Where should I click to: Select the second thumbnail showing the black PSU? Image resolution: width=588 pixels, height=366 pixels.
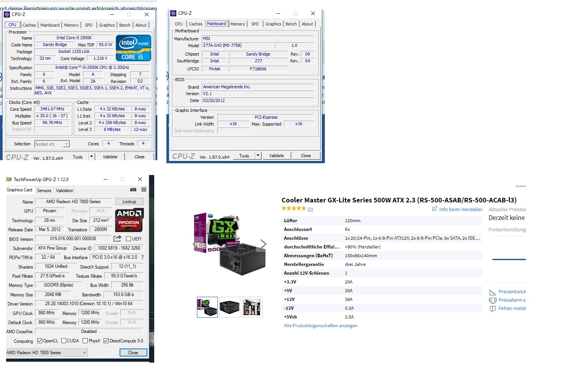pyautogui.click(x=230, y=307)
